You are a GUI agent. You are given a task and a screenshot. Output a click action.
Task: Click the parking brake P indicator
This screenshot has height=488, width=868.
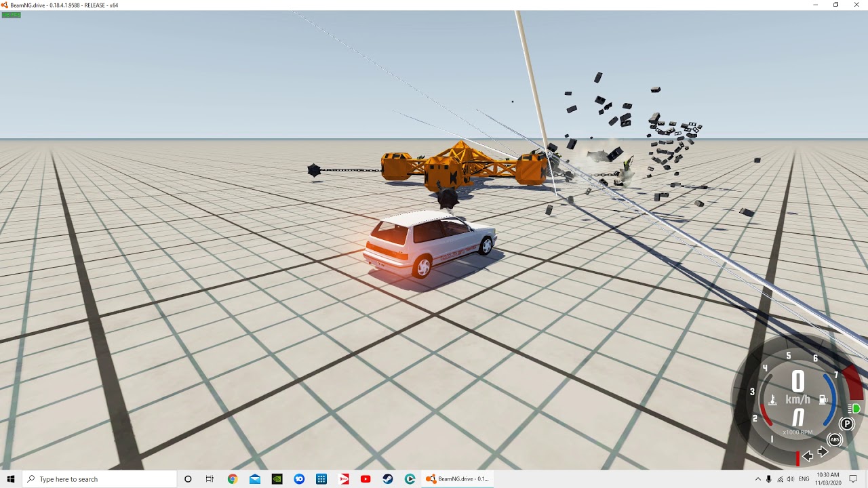coord(847,424)
